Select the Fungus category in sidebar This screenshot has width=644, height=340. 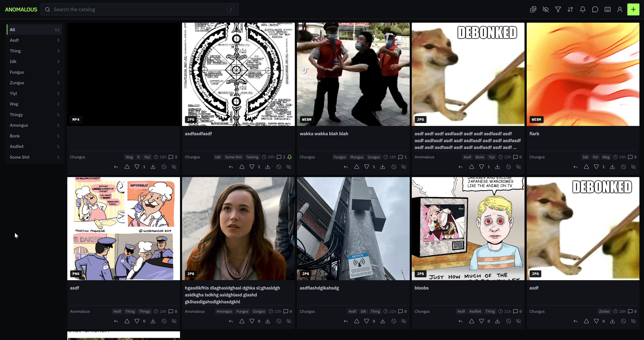point(34,72)
